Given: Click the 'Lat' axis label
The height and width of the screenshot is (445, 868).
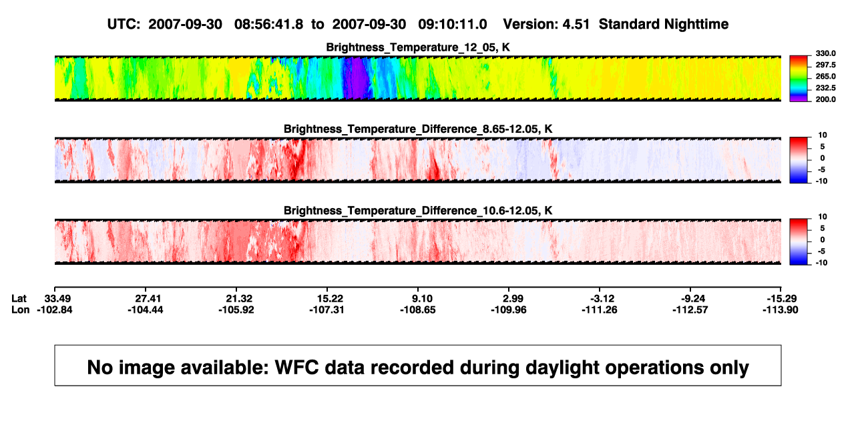Looking at the screenshot, I should (x=20, y=298).
